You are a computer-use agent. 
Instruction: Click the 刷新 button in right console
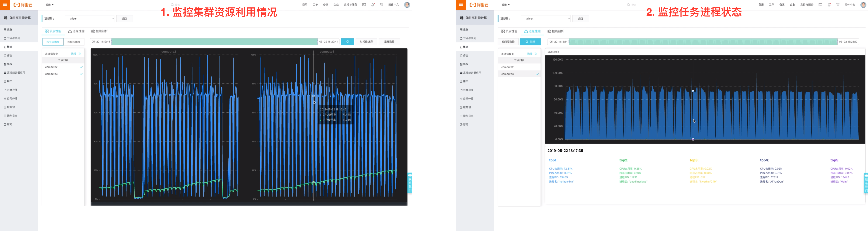tap(530, 41)
